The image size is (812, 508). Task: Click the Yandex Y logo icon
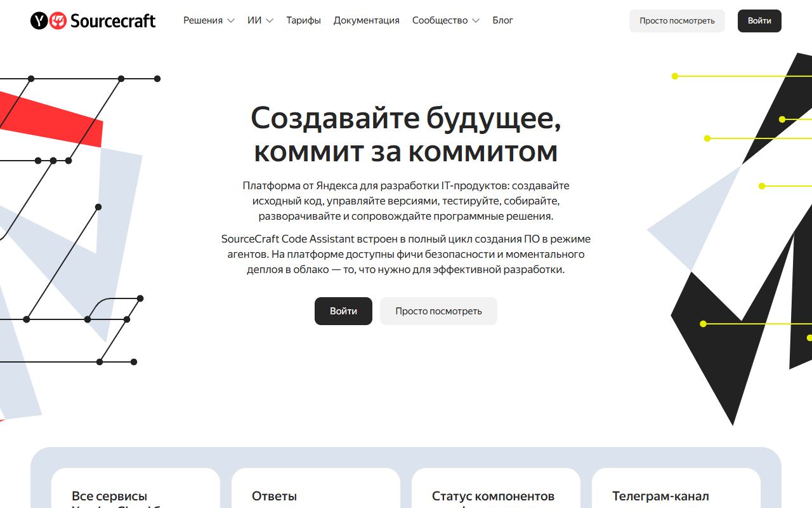[39, 21]
